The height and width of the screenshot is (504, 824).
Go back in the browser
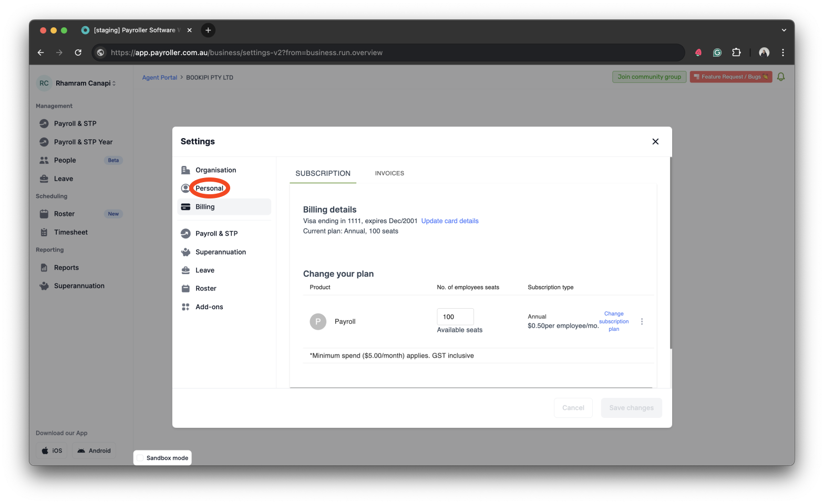click(x=41, y=52)
